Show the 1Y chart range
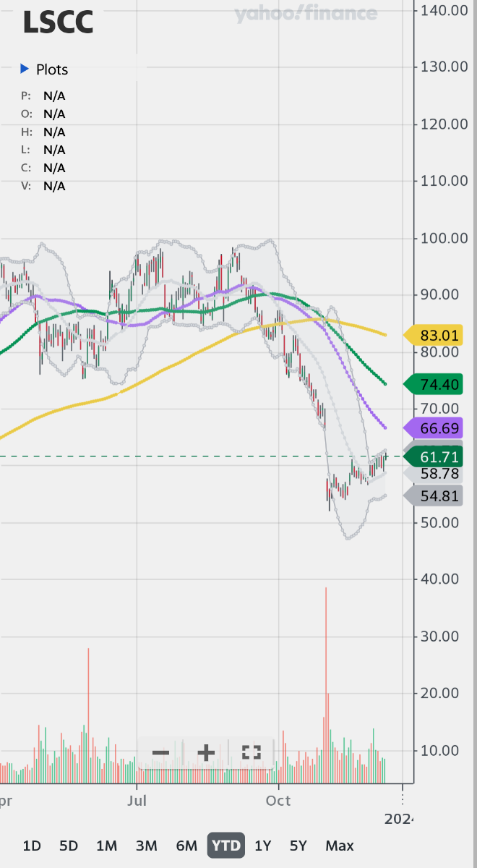The width and height of the screenshot is (477, 868). point(263,846)
